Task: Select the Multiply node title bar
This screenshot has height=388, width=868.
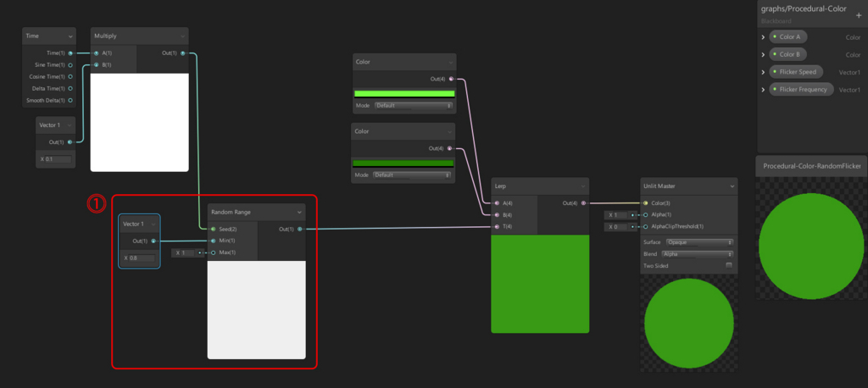Action: tap(140, 36)
